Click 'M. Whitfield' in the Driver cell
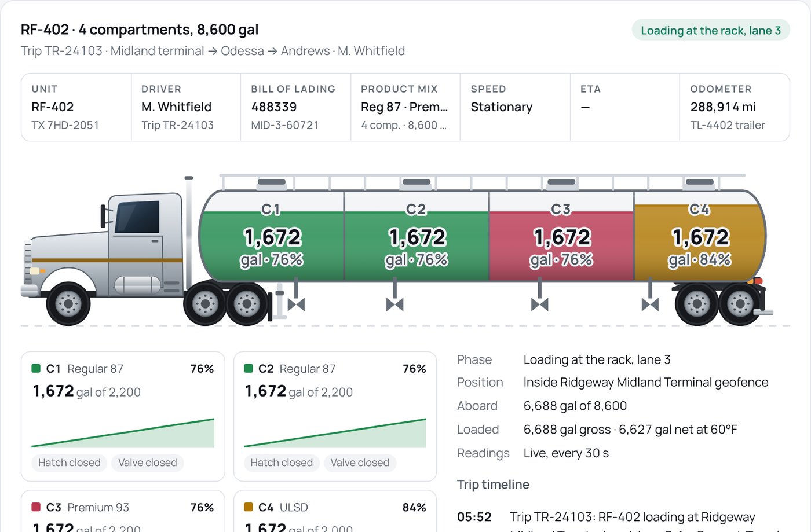 (x=177, y=107)
